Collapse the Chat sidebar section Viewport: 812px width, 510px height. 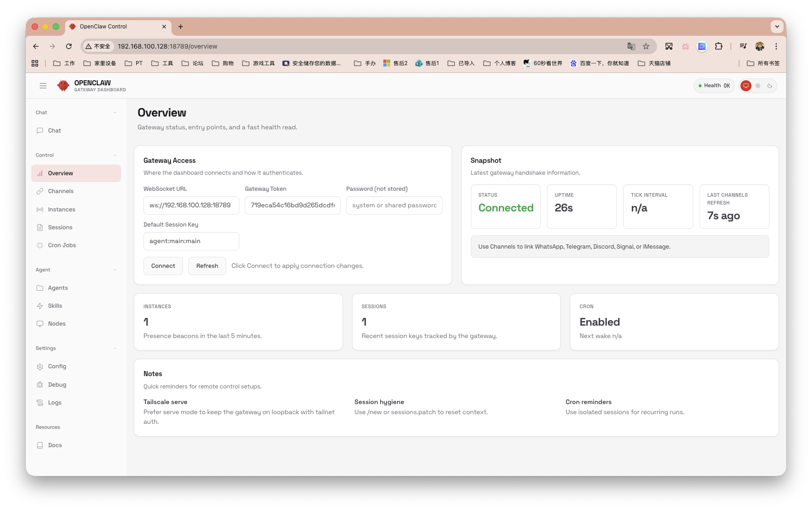tap(115, 112)
